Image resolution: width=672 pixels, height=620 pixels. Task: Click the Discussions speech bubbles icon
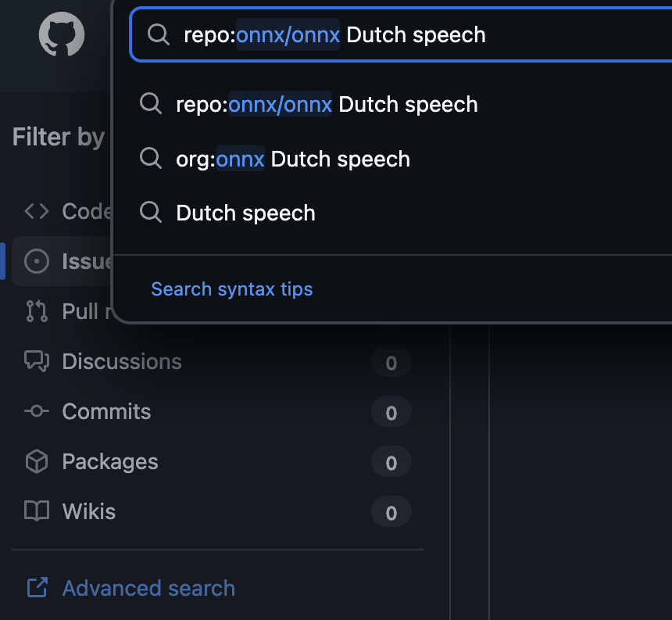pos(37,361)
